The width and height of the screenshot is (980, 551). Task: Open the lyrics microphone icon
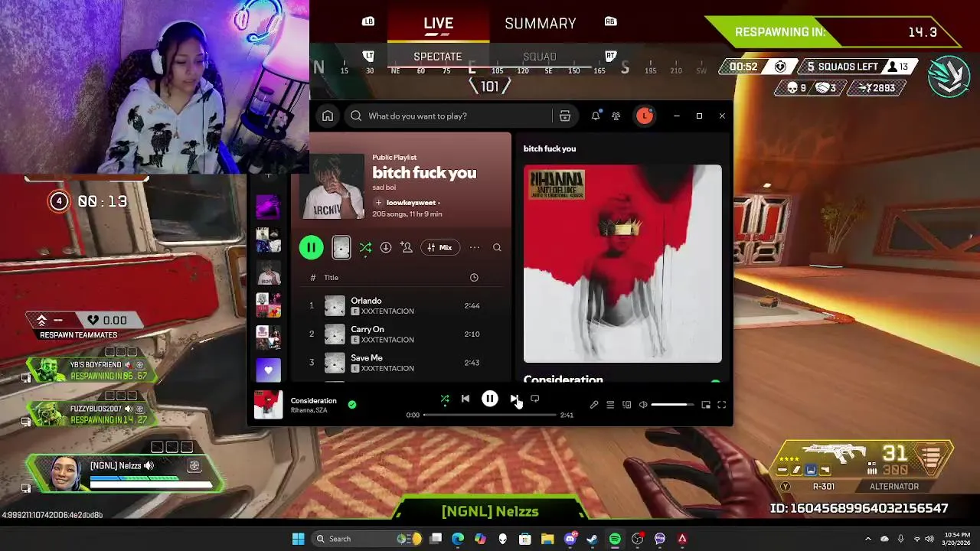[x=594, y=405]
